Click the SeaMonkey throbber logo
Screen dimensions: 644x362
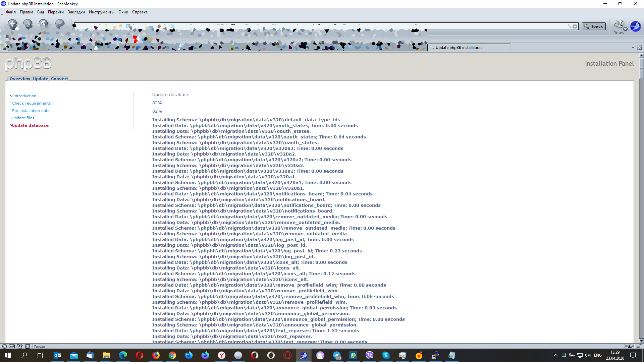pyautogui.click(x=635, y=26)
